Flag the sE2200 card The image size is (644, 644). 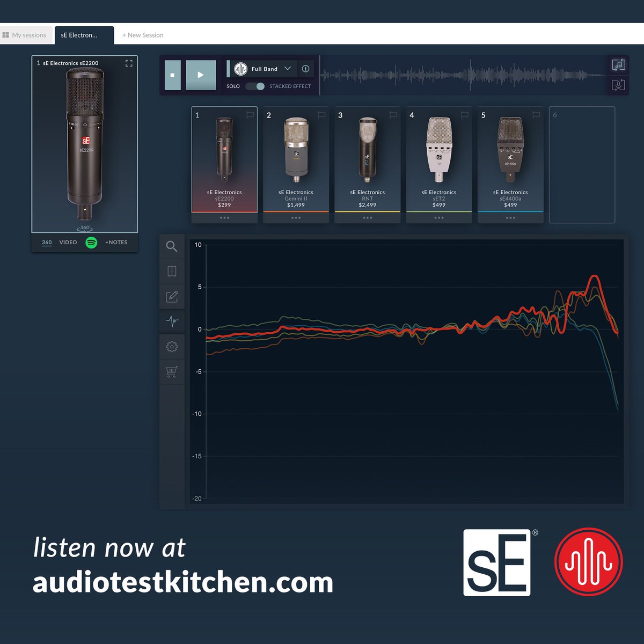tap(250, 115)
